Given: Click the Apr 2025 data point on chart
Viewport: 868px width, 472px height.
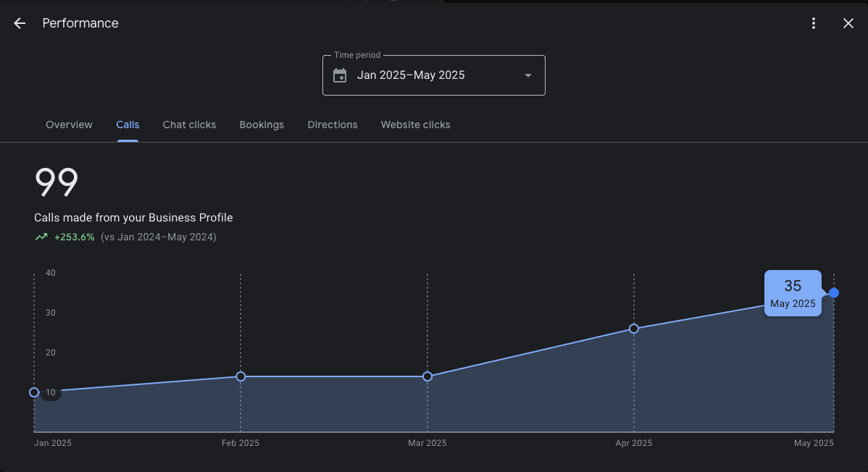Looking at the screenshot, I should tap(634, 329).
